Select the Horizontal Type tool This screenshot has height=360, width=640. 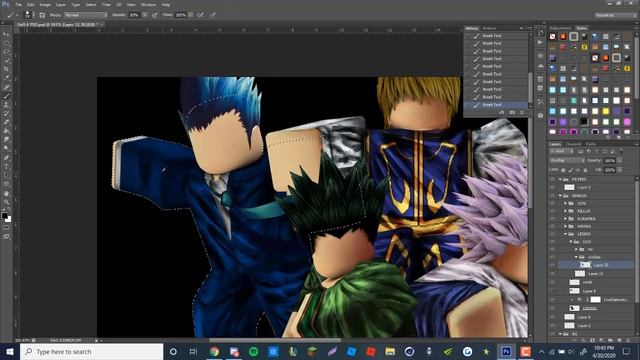(x=6, y=167)
